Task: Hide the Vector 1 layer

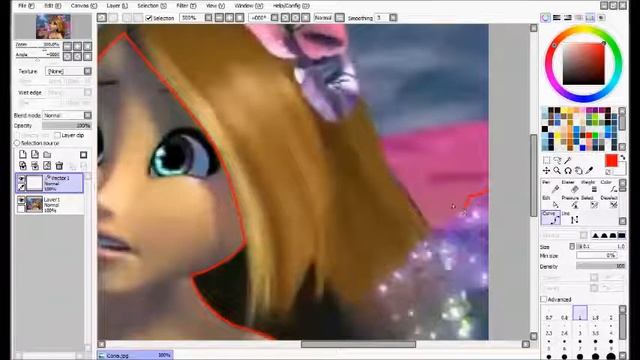Action: pos(21,179)
